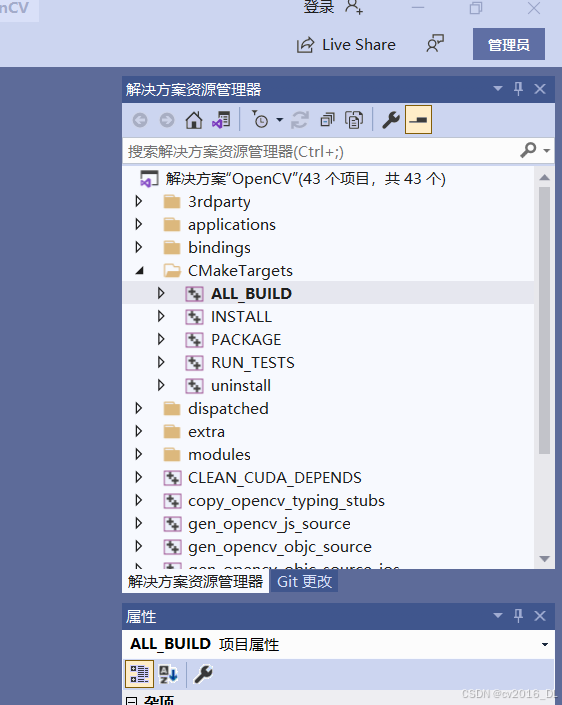Click the 登录 sign-in link
The image size is (562, 705).
pyautogui.click(x=319, y=7)
